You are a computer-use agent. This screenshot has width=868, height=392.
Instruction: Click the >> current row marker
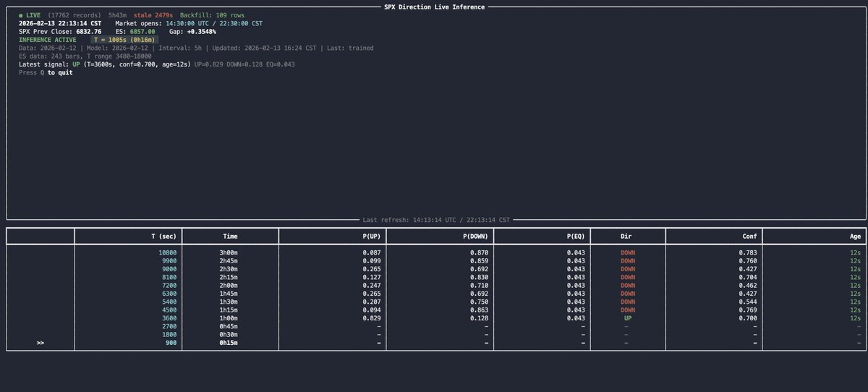pos(41,343)
